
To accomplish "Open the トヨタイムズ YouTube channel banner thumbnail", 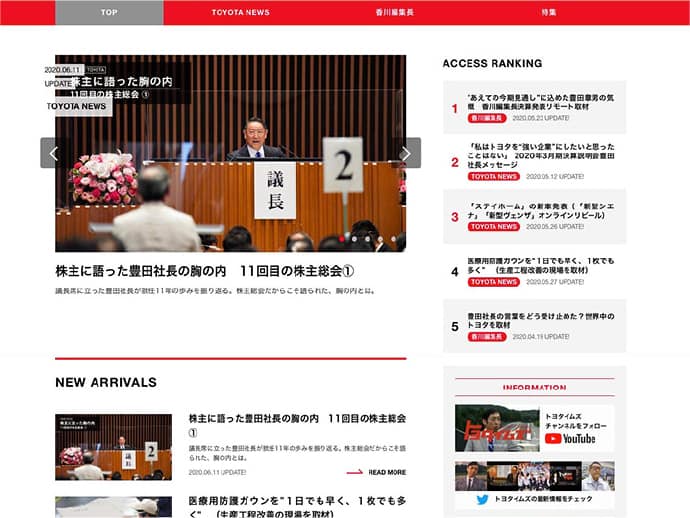I will pos(497,428).
